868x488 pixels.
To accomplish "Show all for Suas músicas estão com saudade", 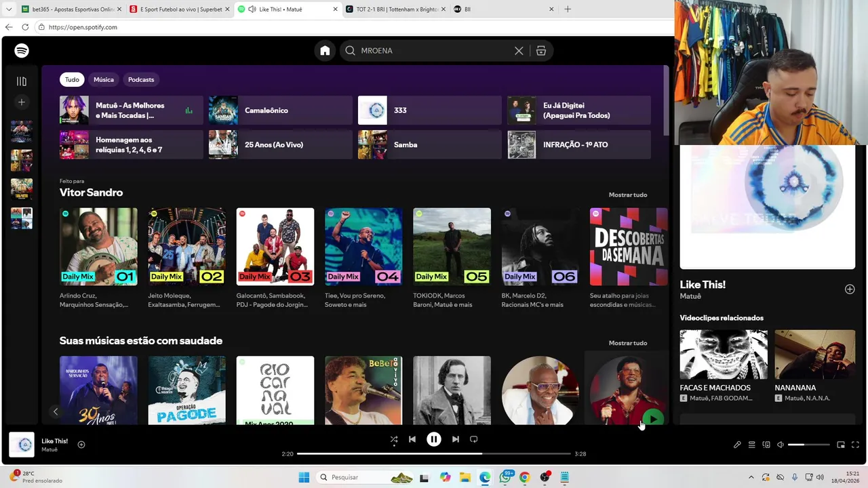I will coord(628,343).
